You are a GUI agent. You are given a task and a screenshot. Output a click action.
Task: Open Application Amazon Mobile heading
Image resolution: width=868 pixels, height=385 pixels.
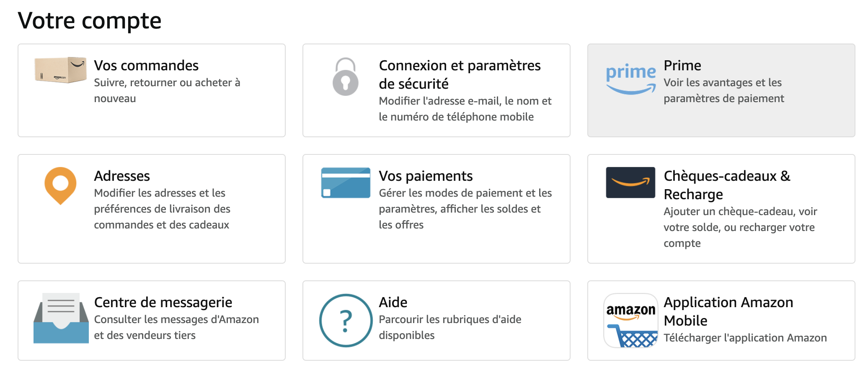click(728, 311)
